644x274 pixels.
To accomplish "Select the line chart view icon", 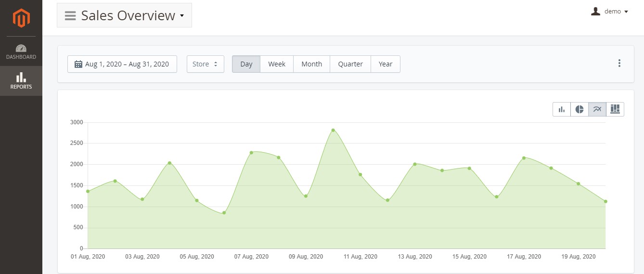I will point(597,109).
